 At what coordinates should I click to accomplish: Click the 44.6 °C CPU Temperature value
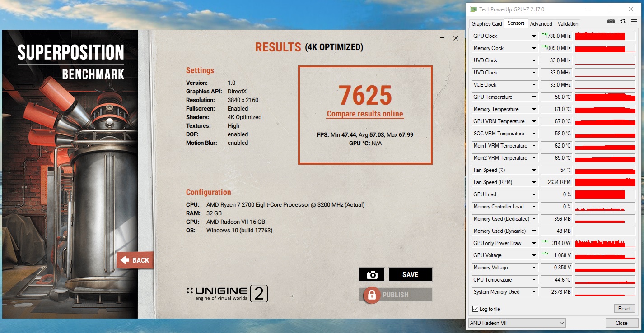(557, 280)
